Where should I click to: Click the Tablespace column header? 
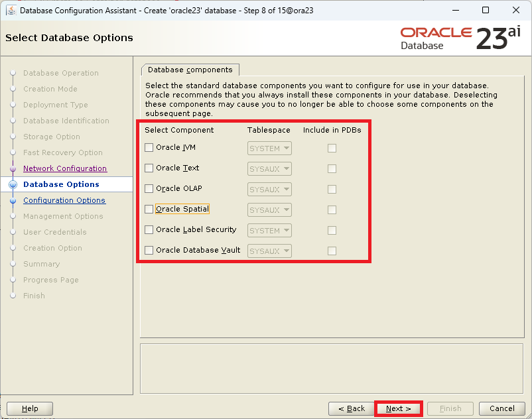coord(269,130)
